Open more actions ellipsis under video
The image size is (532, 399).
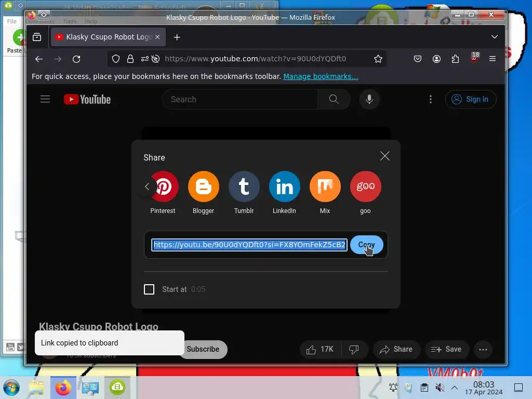coord(483,350)
